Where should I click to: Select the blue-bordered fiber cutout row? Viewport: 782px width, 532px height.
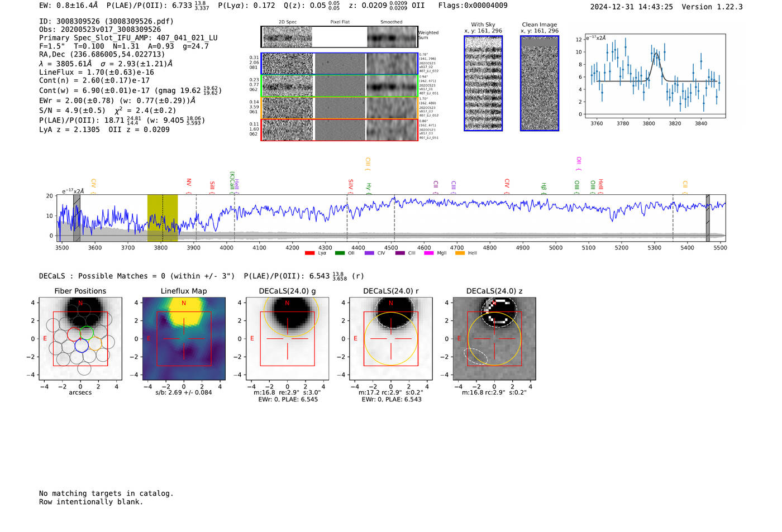tap(340, 64)
